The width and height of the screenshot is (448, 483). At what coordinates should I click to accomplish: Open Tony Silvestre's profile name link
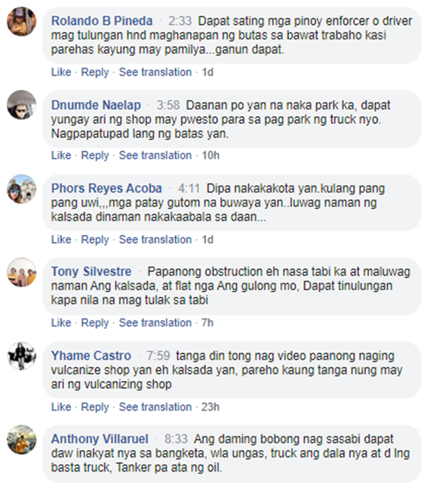pos(91,271)
